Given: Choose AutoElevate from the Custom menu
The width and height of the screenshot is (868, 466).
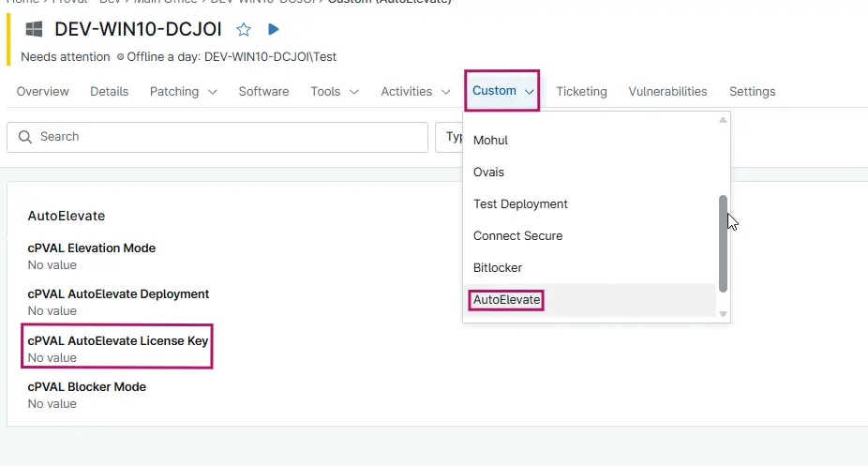Looking at the screenshot, I should pyautogui.click(x=507, y=300).
